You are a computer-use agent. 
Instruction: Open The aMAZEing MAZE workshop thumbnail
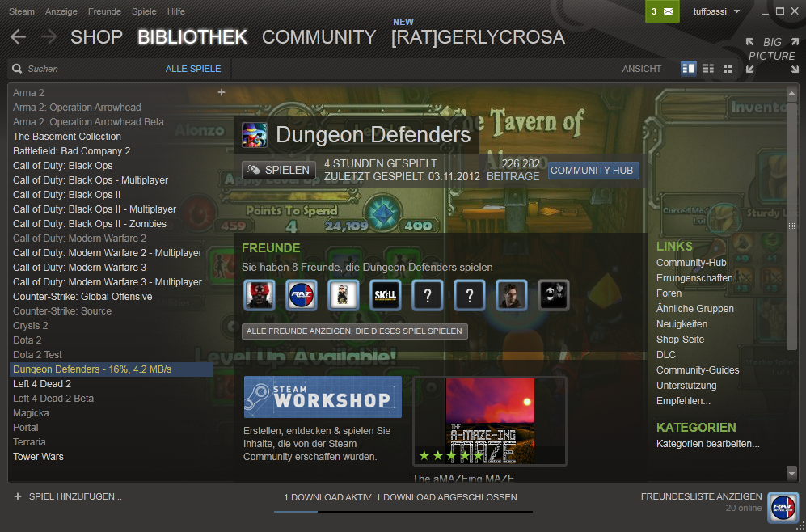pyautogui.click(x=490, y=421)
